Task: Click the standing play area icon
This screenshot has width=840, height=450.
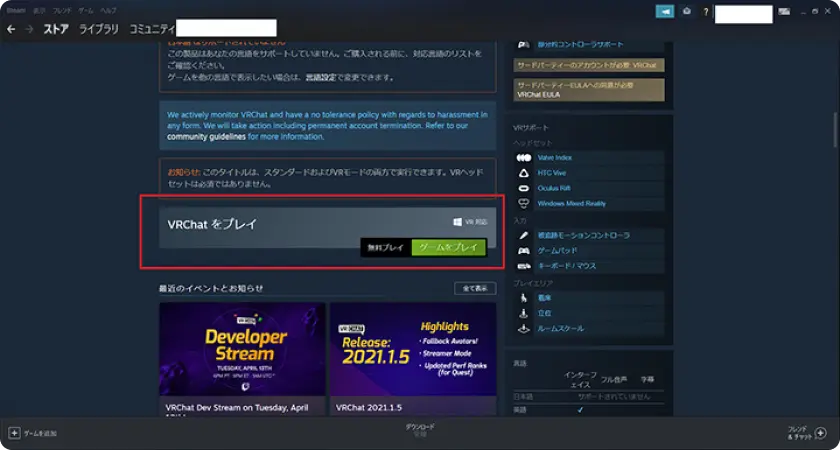Action: coord(523,313)
